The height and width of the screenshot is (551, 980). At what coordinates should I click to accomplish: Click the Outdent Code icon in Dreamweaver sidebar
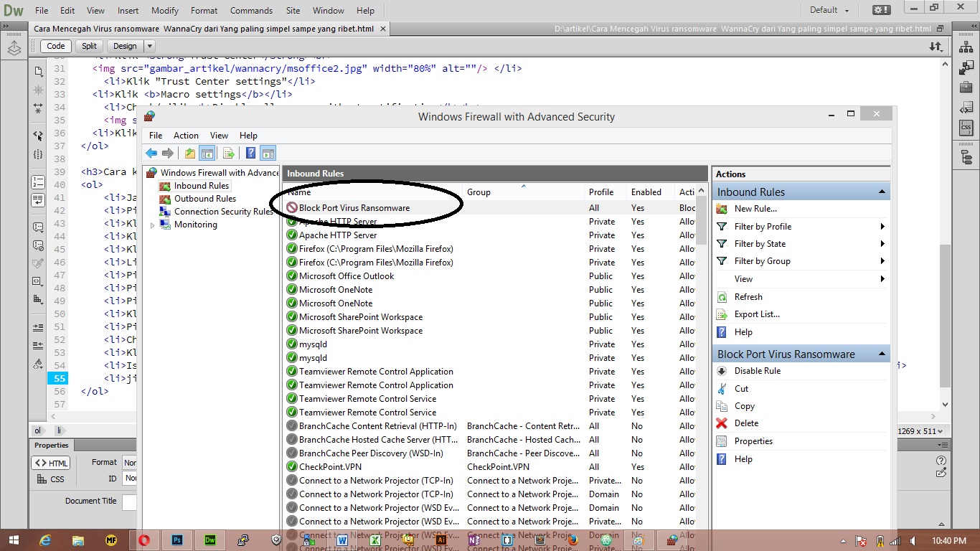click(x=38, y=346)
